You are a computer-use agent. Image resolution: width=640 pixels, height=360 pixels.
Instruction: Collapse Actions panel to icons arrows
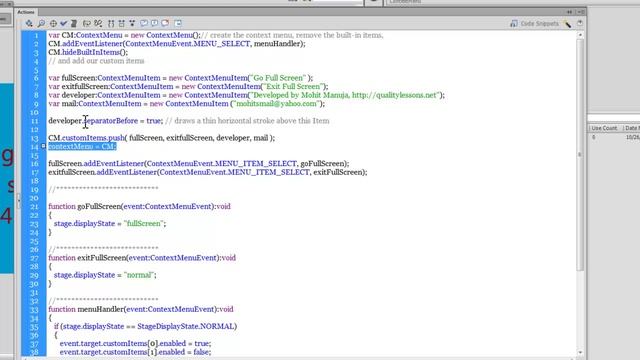point(569,12)
